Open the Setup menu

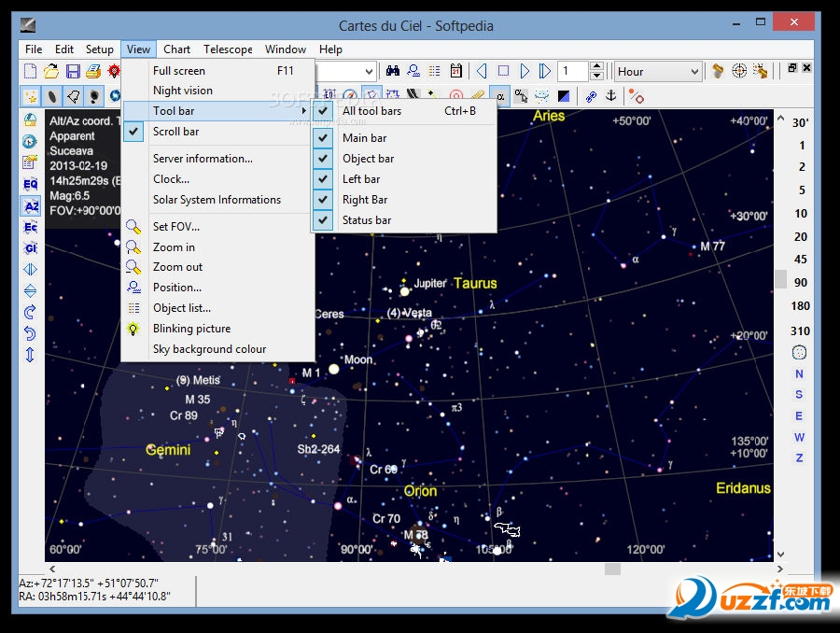[100, 49]
